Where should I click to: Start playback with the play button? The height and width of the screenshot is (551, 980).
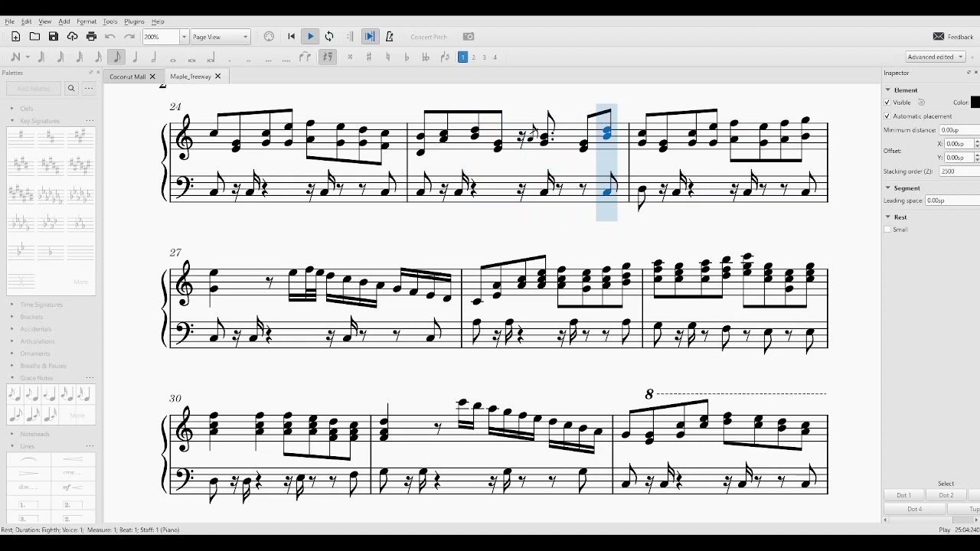click(x=310, y=37)
